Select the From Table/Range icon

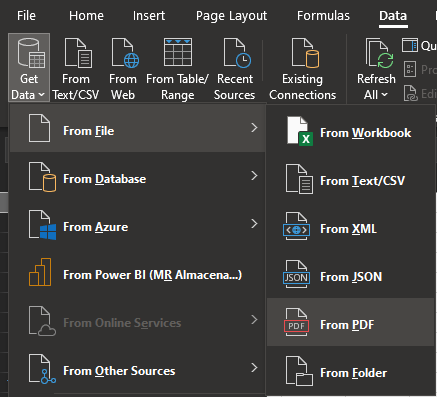[178, 52]
